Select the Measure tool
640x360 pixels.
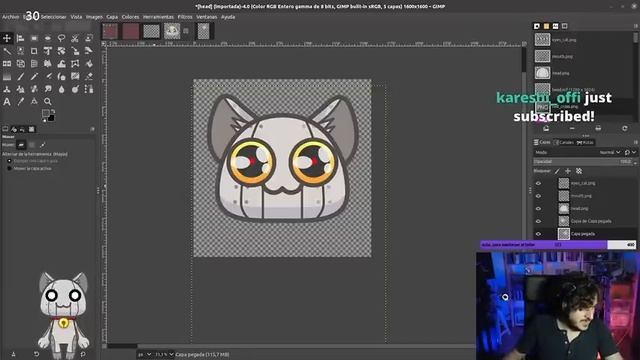(34, 102)
